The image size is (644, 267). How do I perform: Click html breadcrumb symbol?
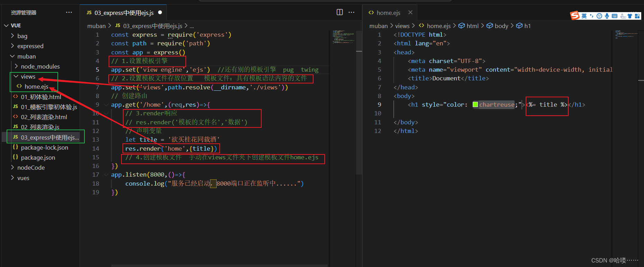tap(472, 26)
